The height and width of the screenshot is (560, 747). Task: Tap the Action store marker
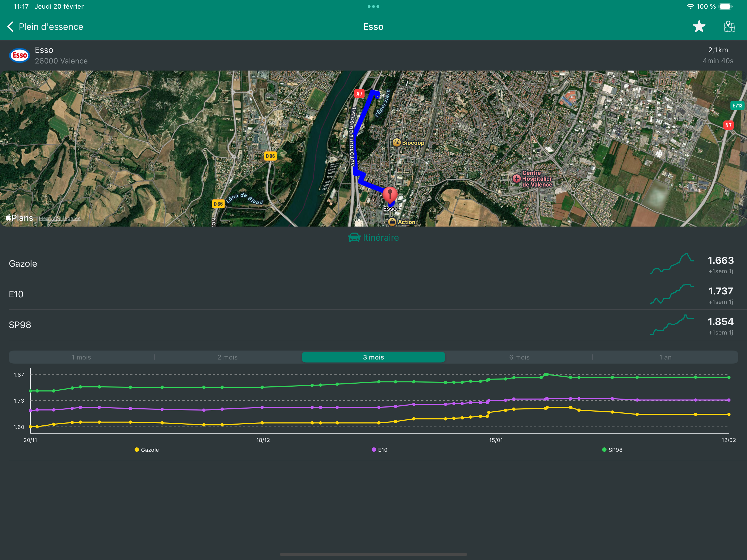point(392,222)
